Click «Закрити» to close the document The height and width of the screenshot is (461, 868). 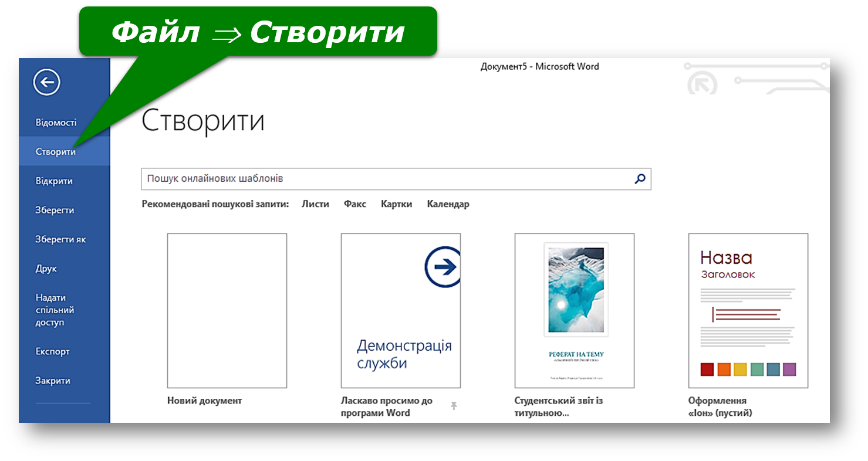click(52, 380)
